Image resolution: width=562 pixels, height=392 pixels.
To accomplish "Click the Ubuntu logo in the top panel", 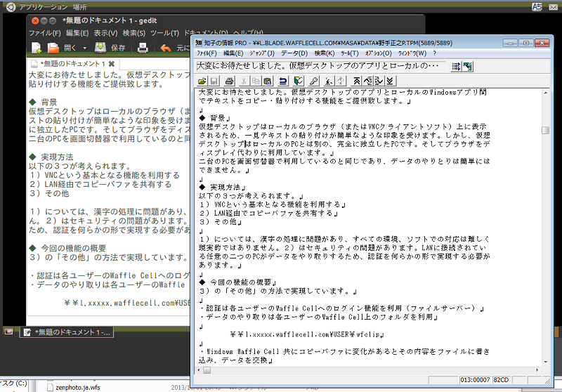I will tap(11, 7).
